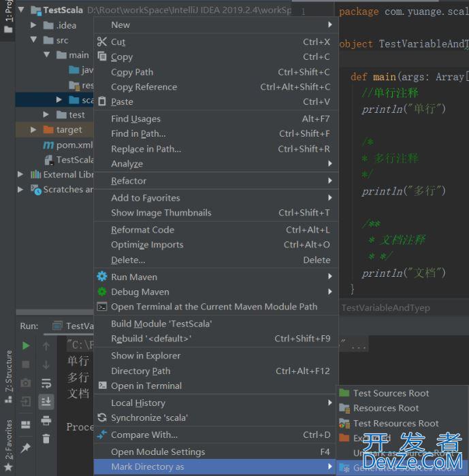
Task: Expand the target folder node
Action: [x=33, y=130]
